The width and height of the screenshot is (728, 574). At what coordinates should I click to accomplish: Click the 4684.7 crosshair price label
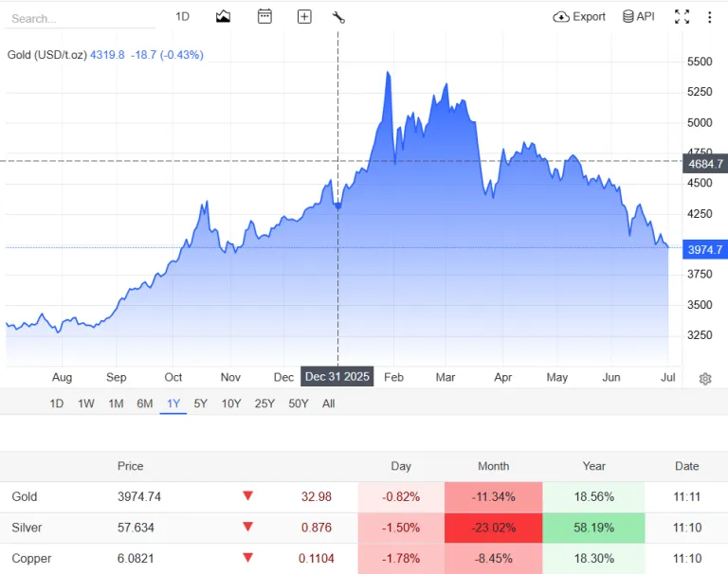coord(705,164)
